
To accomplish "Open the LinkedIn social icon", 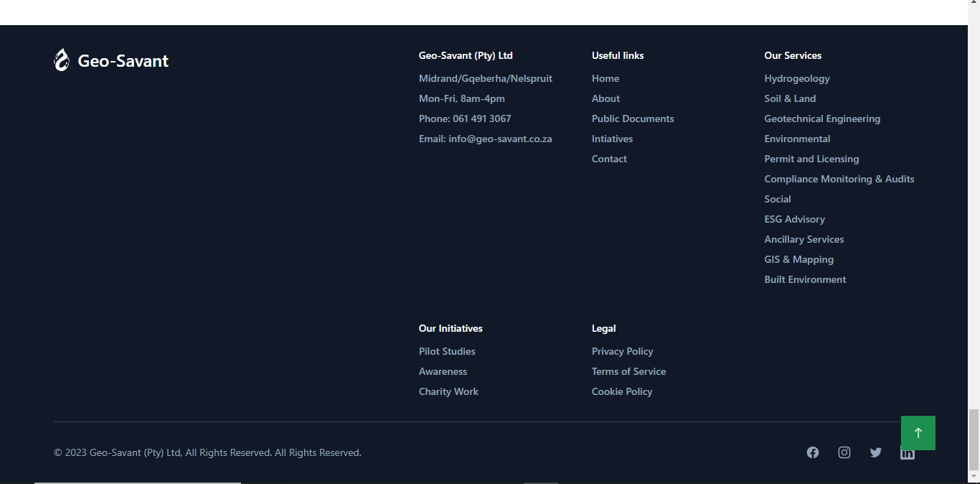I will (x=908, y=455).
